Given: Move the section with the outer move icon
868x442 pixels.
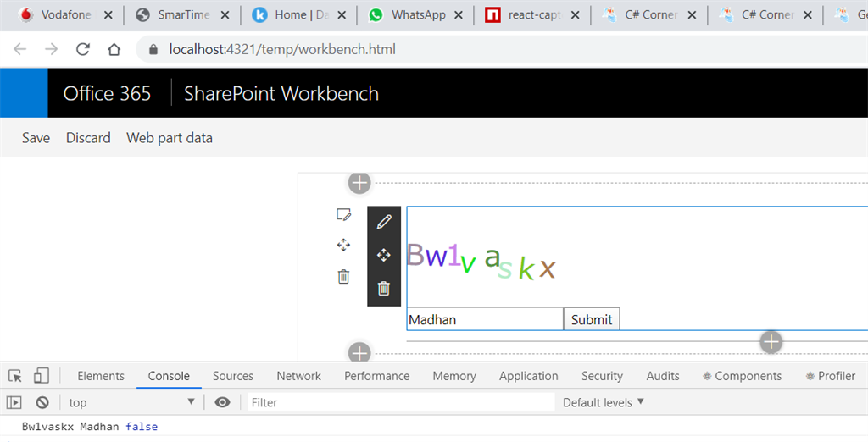Looking at the screenshot, I should coord(343,245).
